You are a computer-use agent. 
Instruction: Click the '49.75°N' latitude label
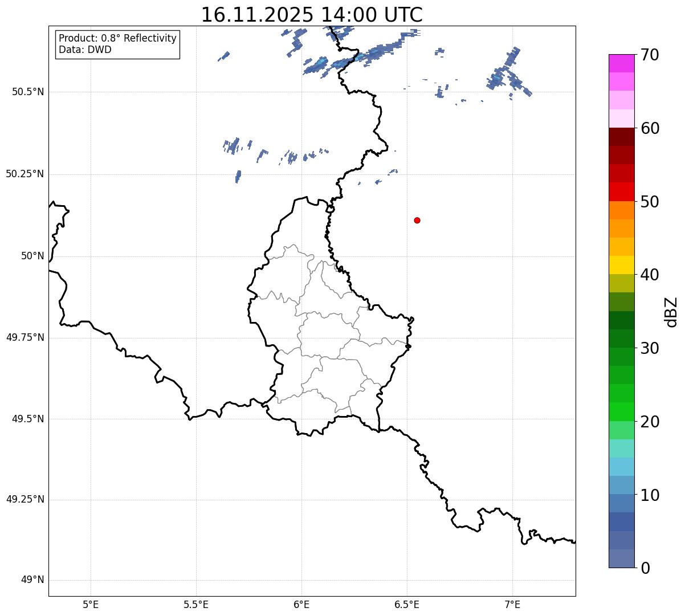pyautogui.click(x=25, y=337)
